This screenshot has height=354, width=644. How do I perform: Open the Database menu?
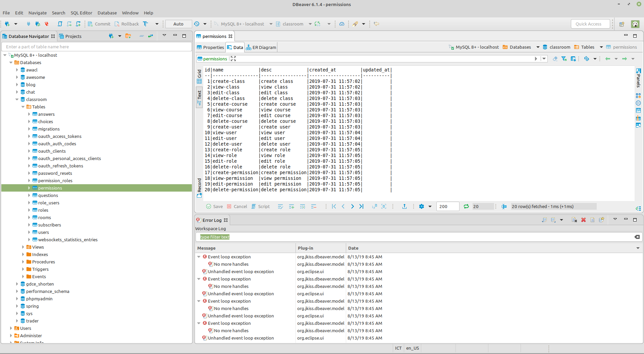pyautogui.click(x=107, y=13)
